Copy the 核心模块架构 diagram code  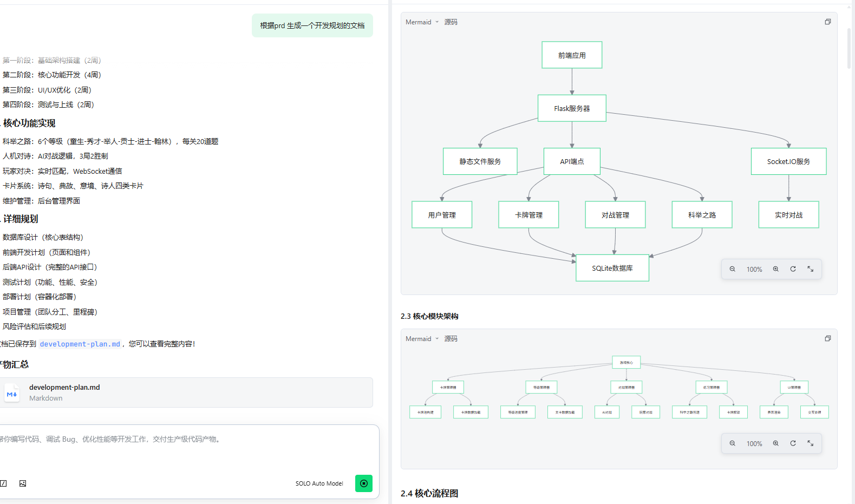coord(827,339)
